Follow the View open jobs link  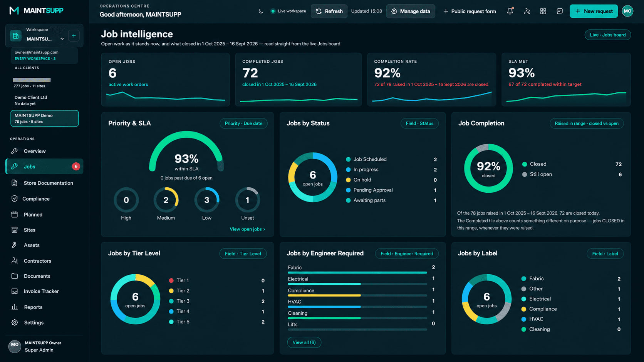(x=247, y=229)
